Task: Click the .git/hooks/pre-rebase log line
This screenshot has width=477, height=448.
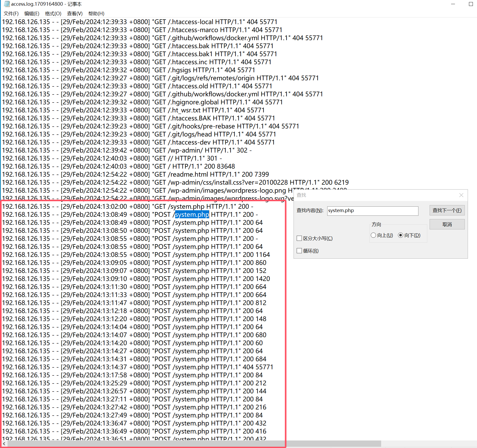Action: coord(151,126)
